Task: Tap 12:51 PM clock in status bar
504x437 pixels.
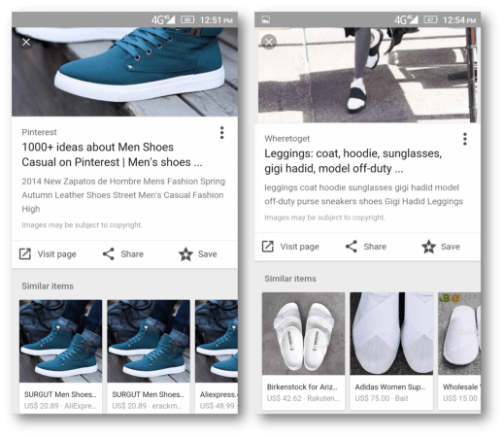Action: (217, 20)
